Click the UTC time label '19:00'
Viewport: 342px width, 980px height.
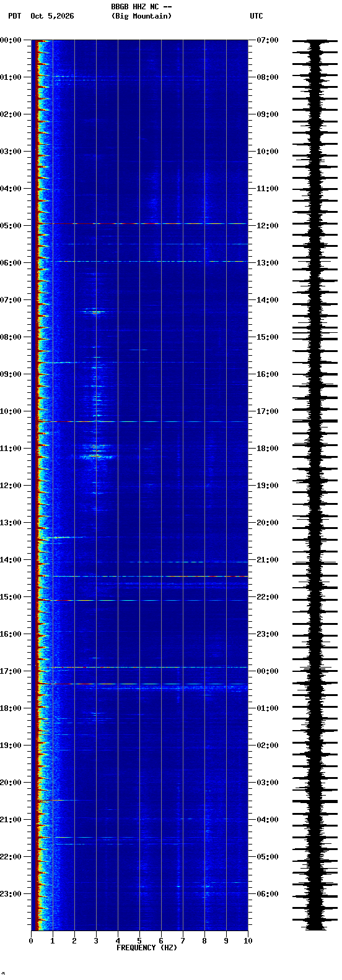click(x=268, y=486)
